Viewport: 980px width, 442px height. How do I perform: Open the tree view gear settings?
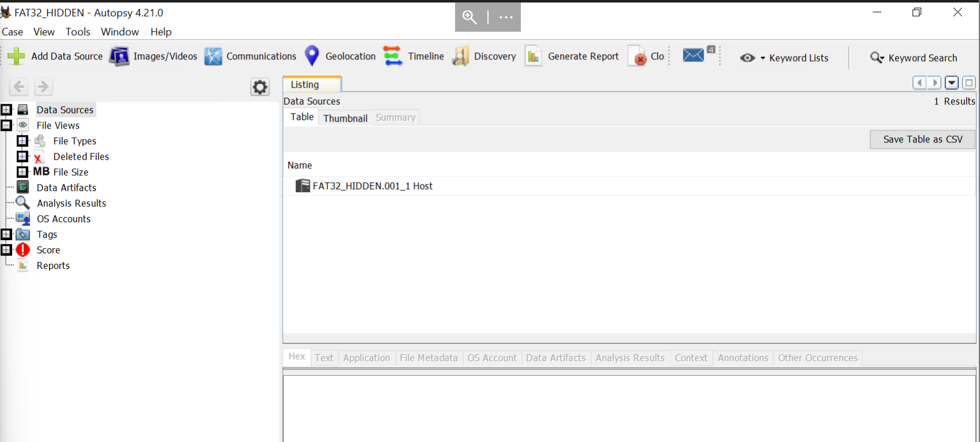tap(260, 87)
